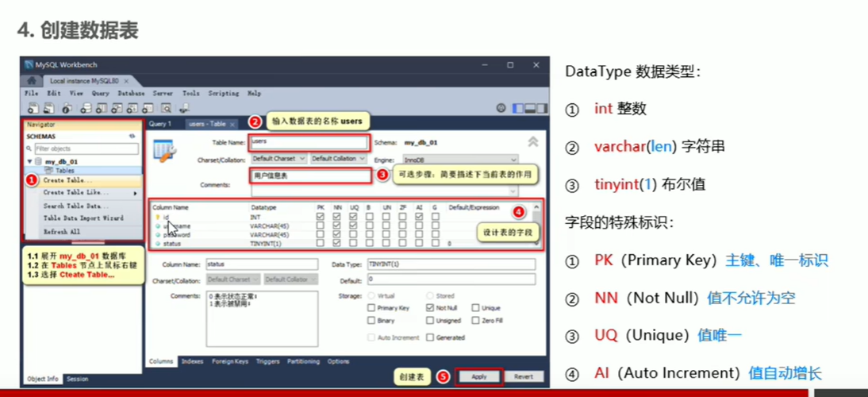Close the users - Table tab
Screen dimensions: 868x397
click(232, 124)
